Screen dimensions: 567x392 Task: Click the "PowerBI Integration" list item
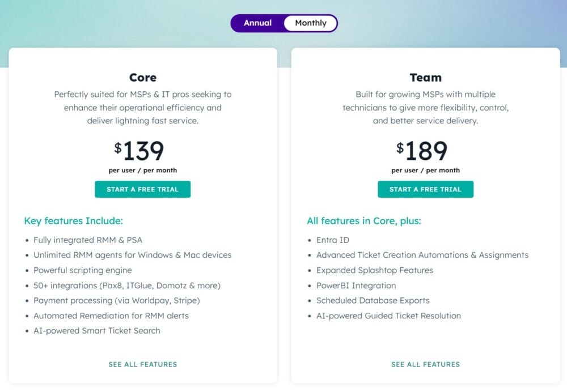point(356,286)
